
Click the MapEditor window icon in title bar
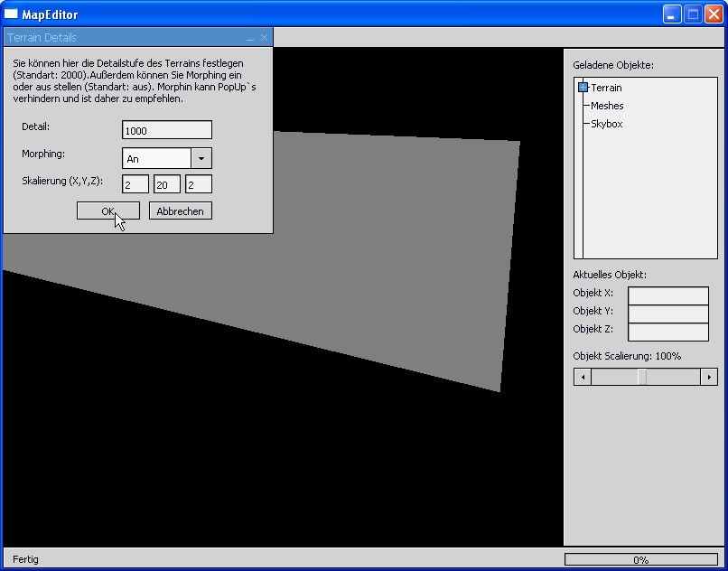(x=12, y=14)
